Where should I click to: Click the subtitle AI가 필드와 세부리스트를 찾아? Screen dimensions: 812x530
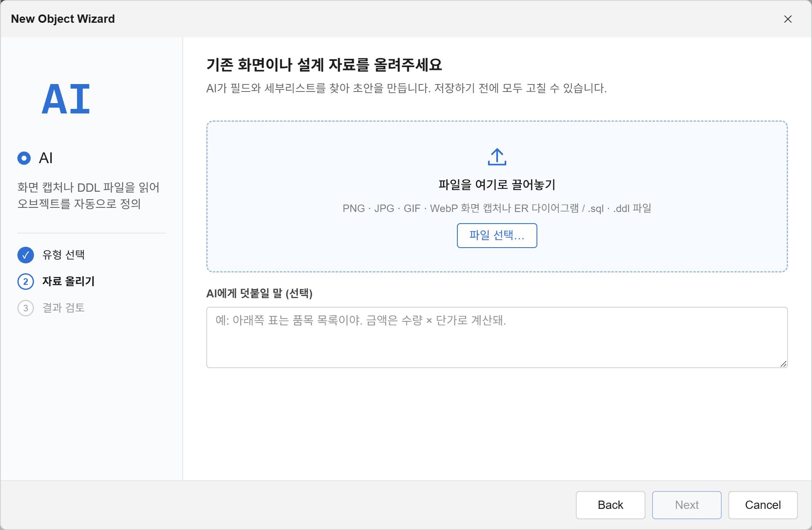(406, 88)
